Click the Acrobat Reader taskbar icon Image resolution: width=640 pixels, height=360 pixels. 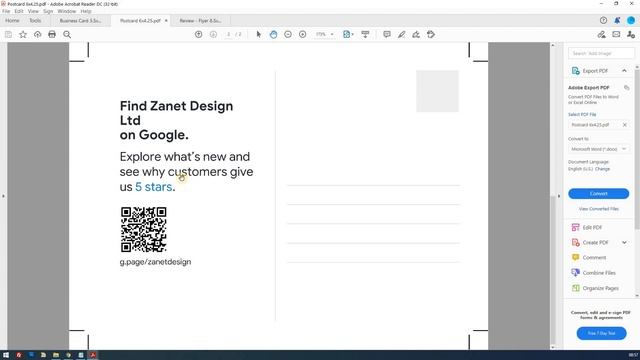click(x=93, y=355)
